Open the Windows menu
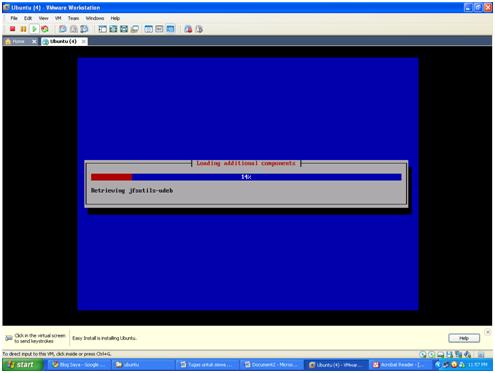 pos(95,18)
